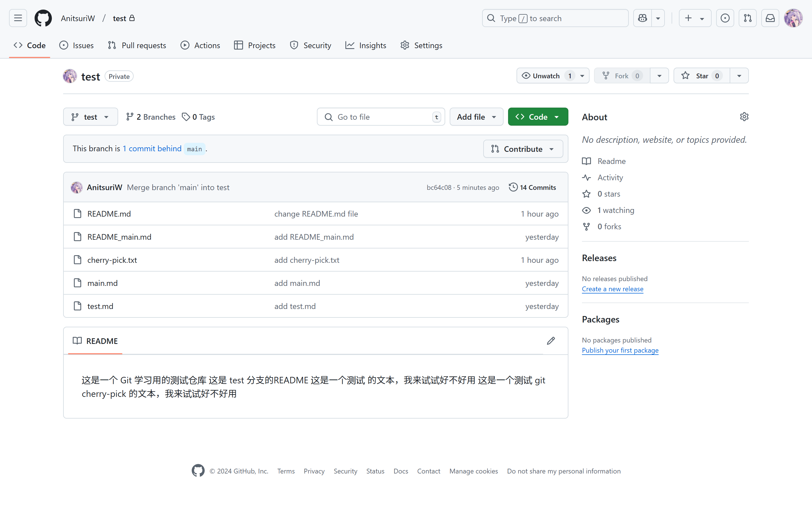Image resolution: width=812 pixels, height=507 pixels.
Task: Toggle Unwatch notifications button
Action: pos(546,76)
